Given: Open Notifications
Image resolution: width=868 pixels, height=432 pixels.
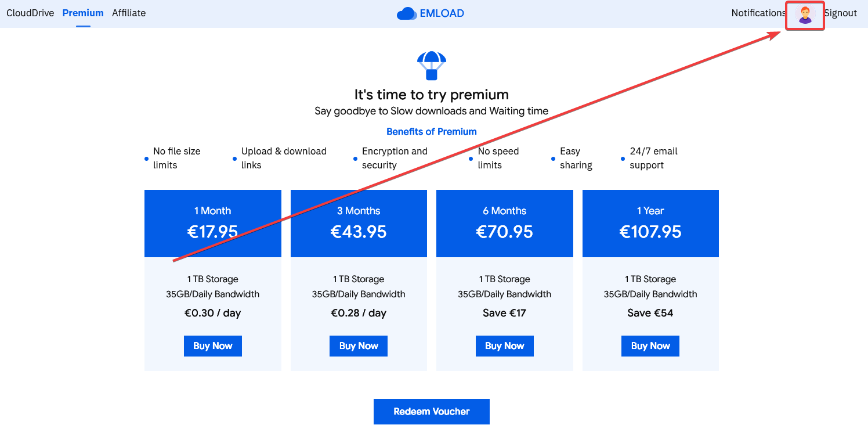Looking at the screenshot, I should 758,13.
